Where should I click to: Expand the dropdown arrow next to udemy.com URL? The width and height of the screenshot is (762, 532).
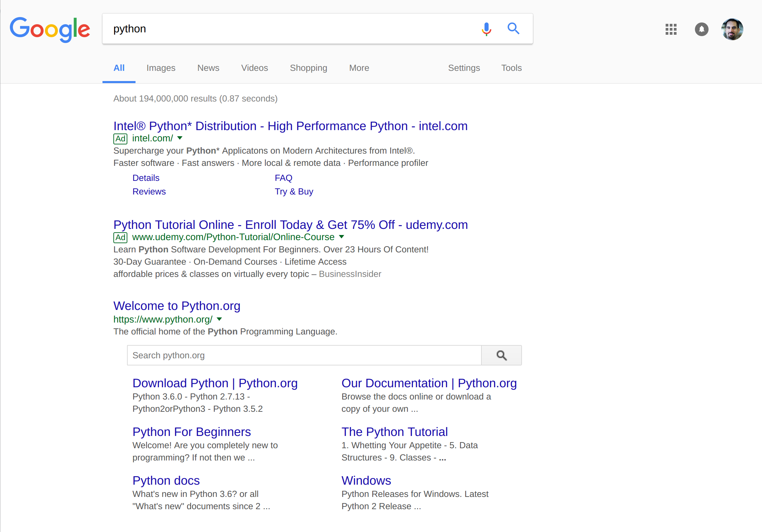[342, 237]
